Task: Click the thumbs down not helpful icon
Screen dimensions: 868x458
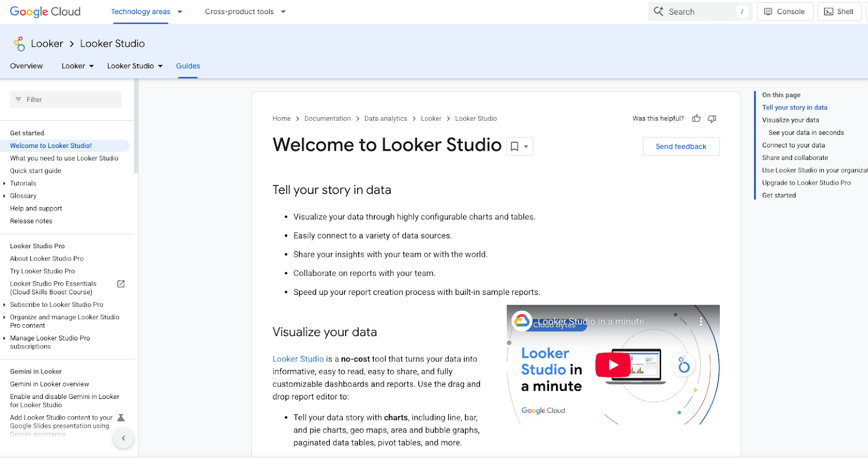Action: point(712,119)
